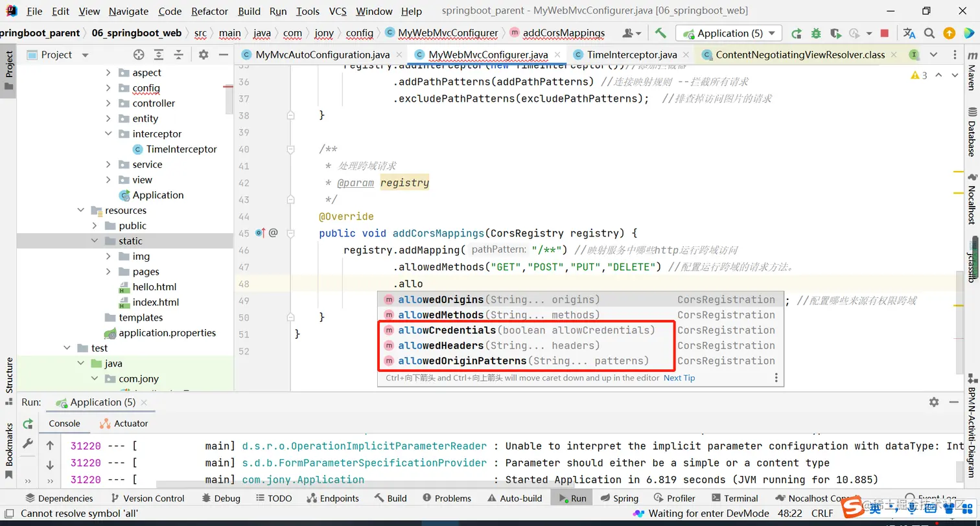Viewport: 980px width, 526px height.
Task: Collapse the resources folder
Action: 81,211
